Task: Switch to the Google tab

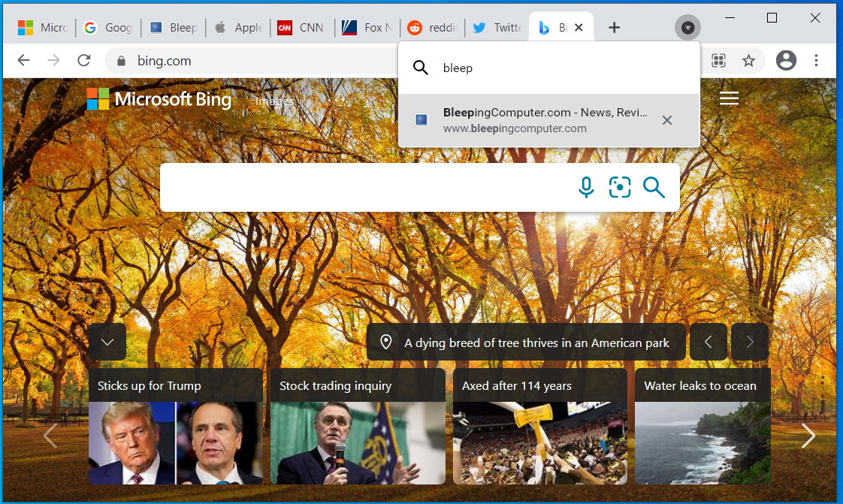Action: pyautogui.click(x=108, y=27)
